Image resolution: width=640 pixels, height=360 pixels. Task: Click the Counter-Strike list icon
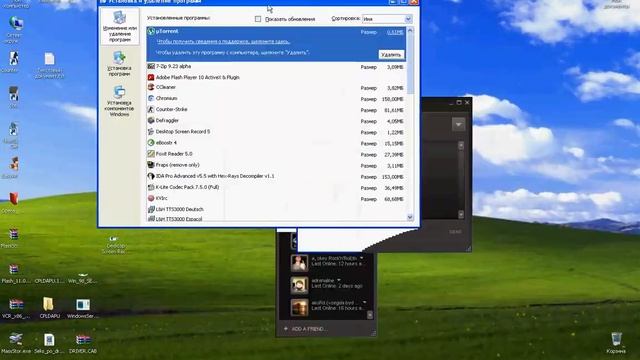coord(151,109)
